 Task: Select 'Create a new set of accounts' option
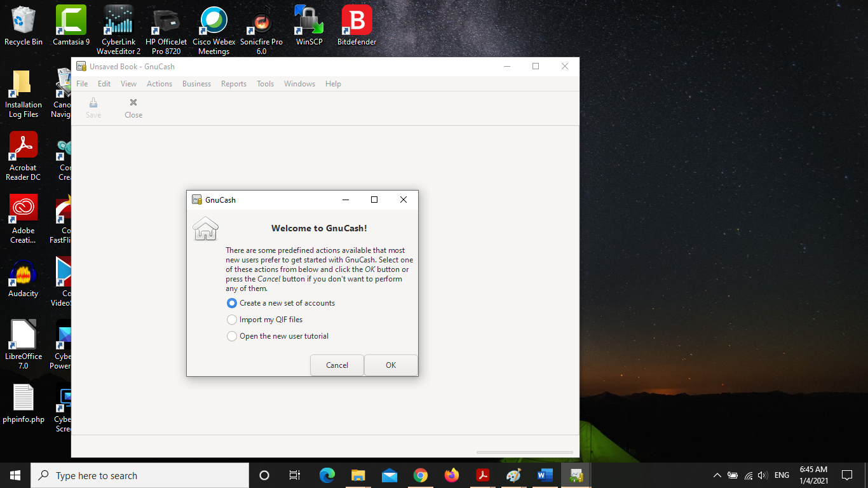tap(232, 303)
